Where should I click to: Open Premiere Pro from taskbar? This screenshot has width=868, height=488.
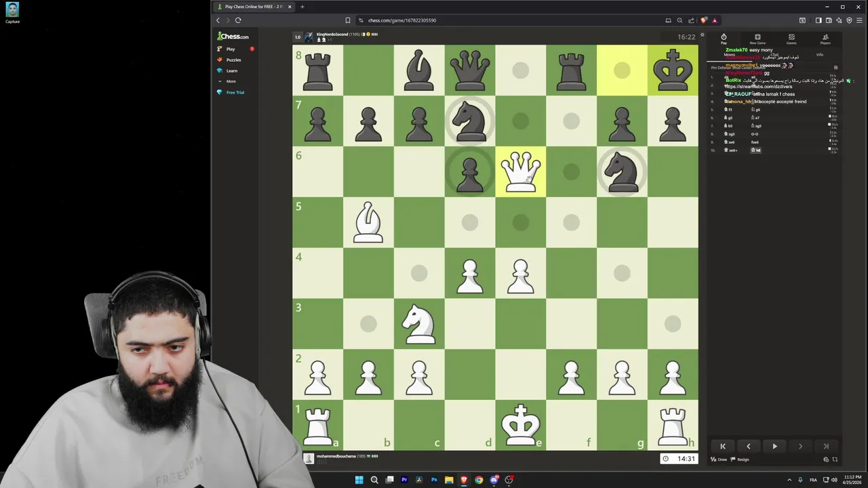tap(404, 480)
